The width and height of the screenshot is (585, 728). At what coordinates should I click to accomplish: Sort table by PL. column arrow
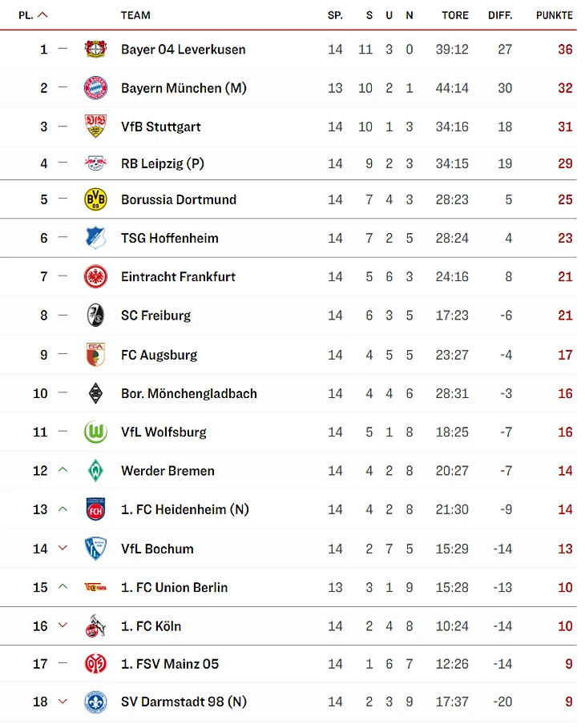pos(42,15)
